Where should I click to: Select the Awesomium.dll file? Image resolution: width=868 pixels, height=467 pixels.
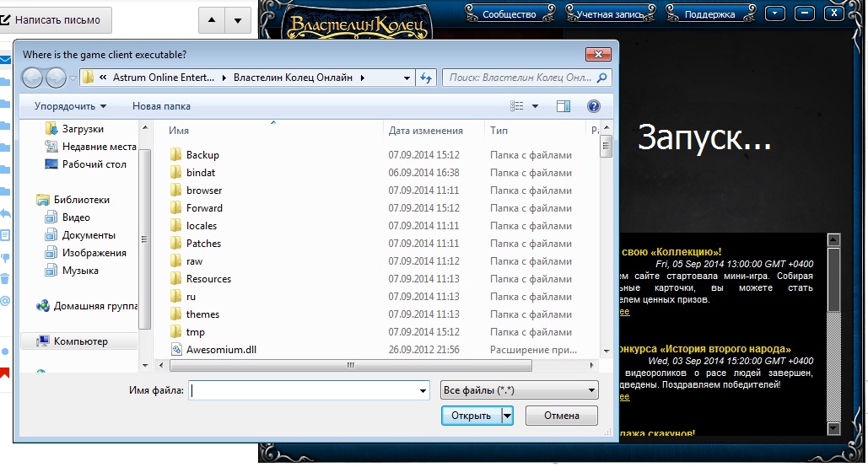(221, 350)
